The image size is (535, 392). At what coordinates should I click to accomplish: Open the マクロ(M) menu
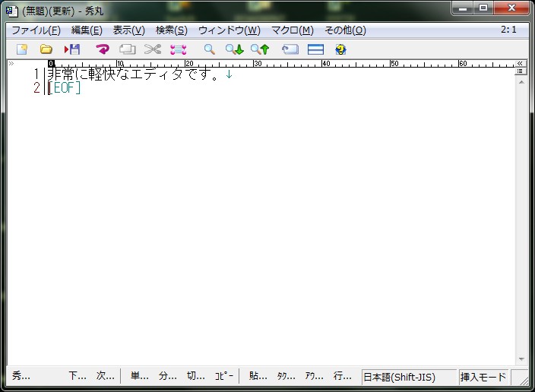293,30
